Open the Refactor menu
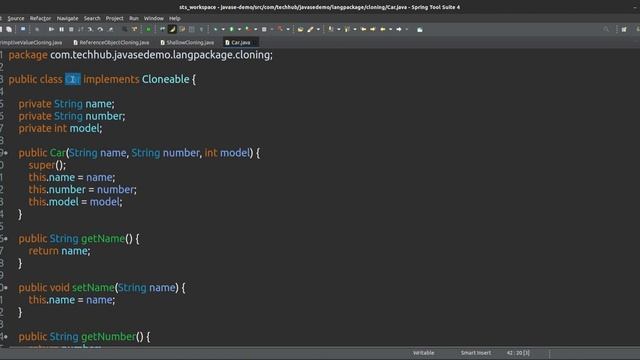640x360 pixels. [40, 18]
